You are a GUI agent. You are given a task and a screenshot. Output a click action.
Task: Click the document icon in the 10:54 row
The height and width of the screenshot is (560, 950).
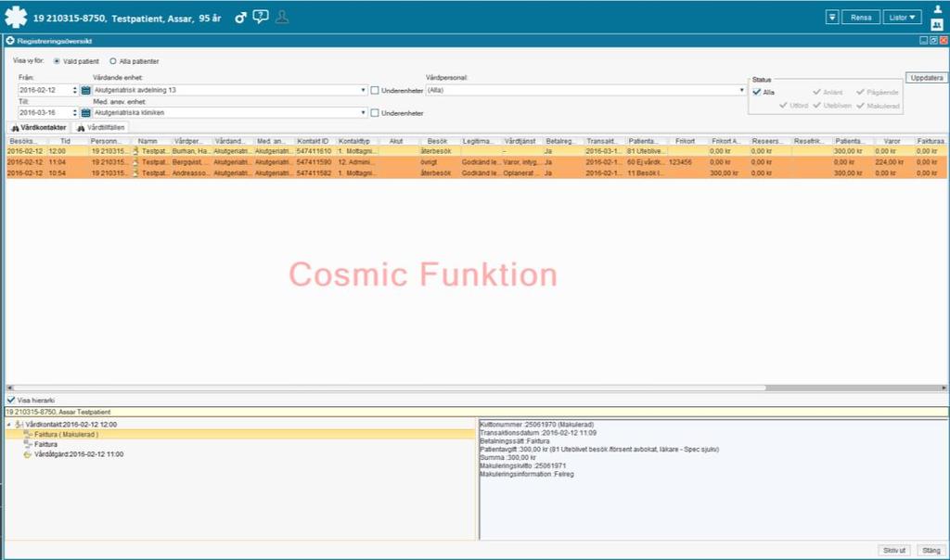(135, 173)
